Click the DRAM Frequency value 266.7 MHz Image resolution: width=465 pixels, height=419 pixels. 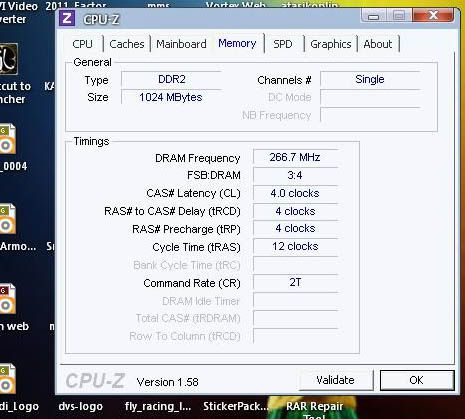295,157
